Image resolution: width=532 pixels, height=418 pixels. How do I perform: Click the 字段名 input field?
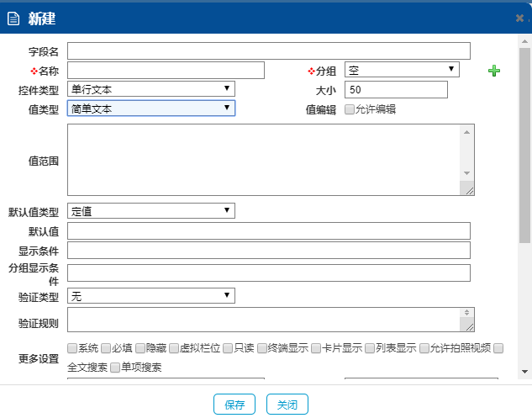[x=269, y=51]
